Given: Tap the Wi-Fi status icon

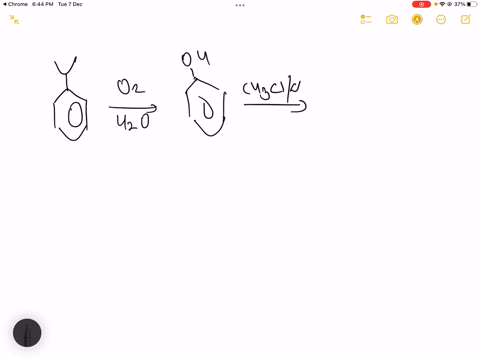Looking at the screenshot, I should pyautogui.click(x=442, y=4).
